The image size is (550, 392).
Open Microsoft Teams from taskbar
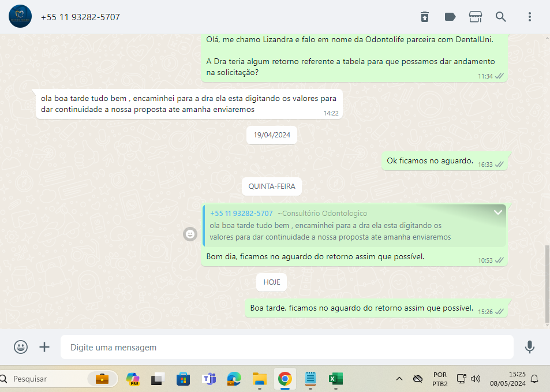(x=209, y=379)
